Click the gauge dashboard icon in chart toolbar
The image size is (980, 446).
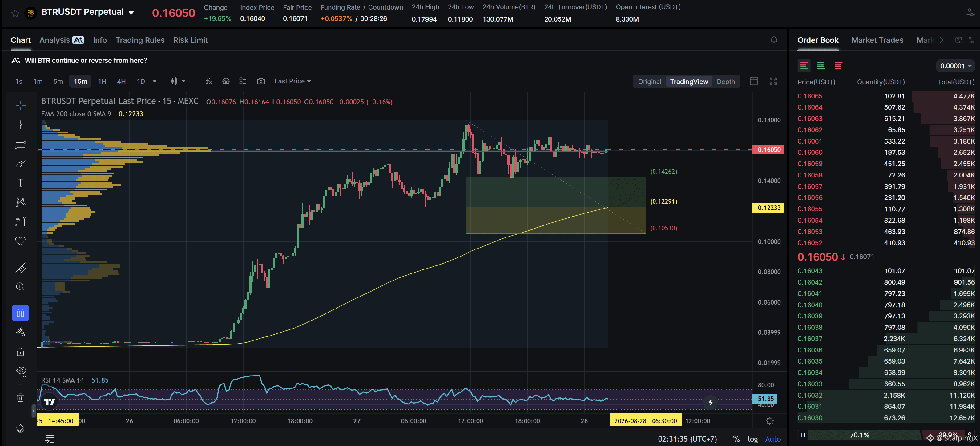226,81
